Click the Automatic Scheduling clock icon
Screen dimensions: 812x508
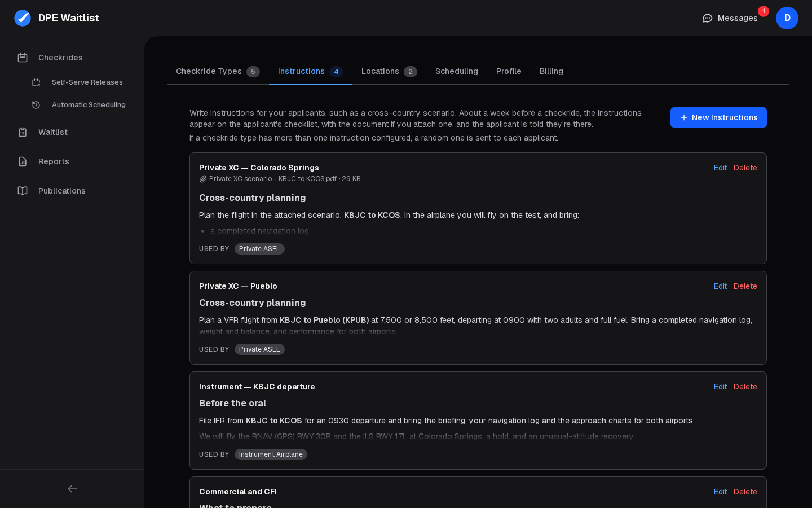click(36, 105)
